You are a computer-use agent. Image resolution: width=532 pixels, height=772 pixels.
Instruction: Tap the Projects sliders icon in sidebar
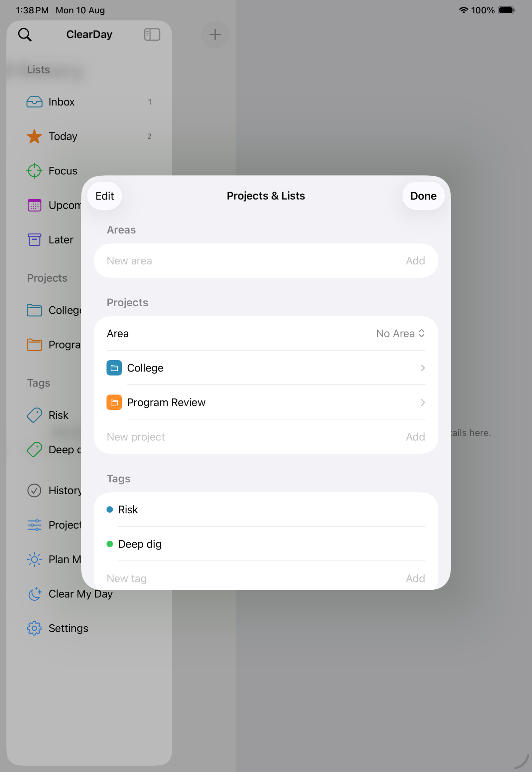(x=34, y=525)
